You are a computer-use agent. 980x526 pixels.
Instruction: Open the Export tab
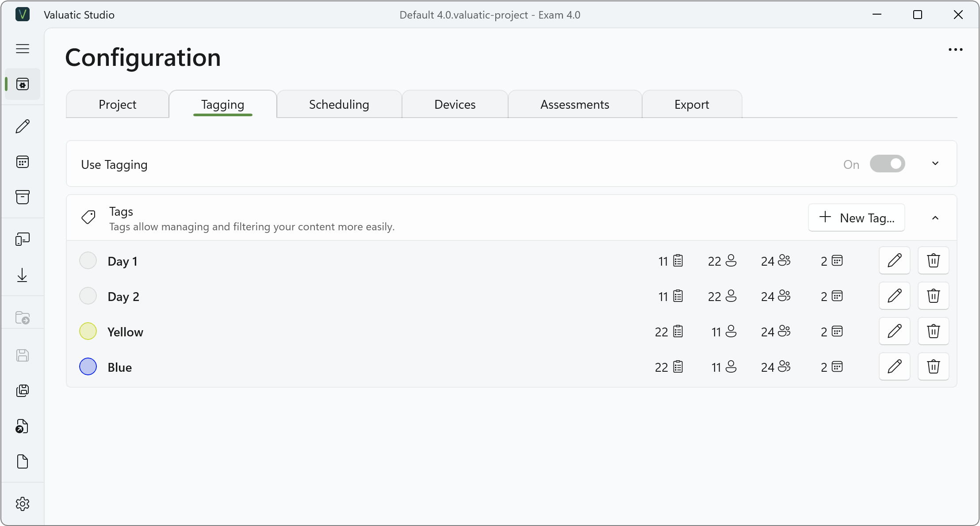click(692, 104)
